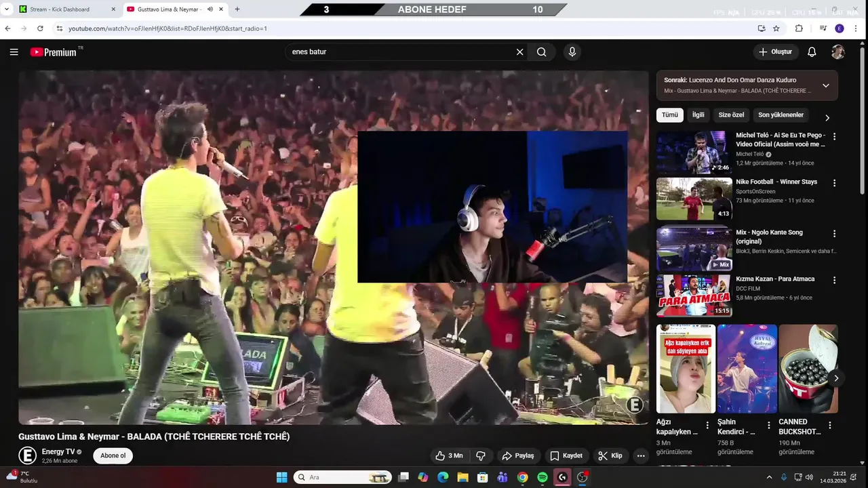This screenshot has height=488, width=868.
Task: Create a clip with Klip button
Action: point(610,455)
